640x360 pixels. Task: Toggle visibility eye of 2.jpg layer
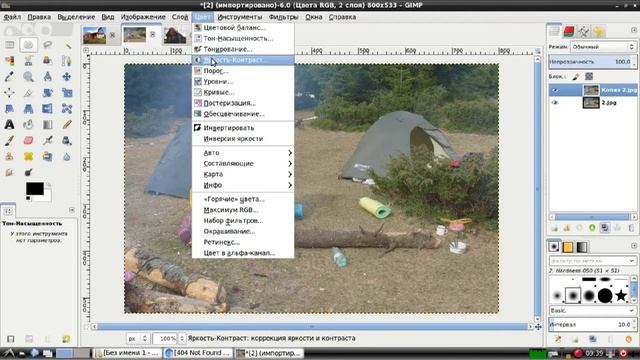pos(555,102)
